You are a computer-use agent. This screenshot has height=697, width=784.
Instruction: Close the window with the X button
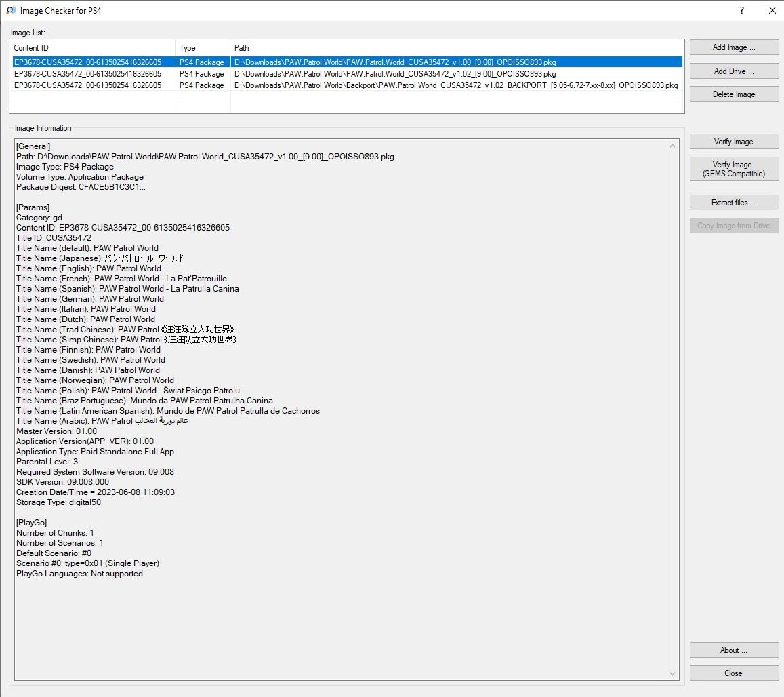pos(772,10)
